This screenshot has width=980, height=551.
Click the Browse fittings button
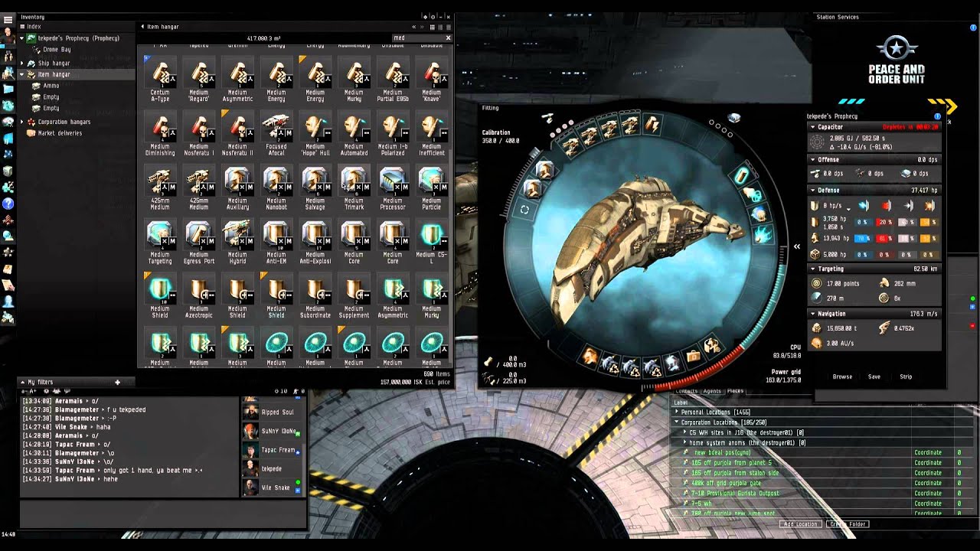tap(842, 377)
